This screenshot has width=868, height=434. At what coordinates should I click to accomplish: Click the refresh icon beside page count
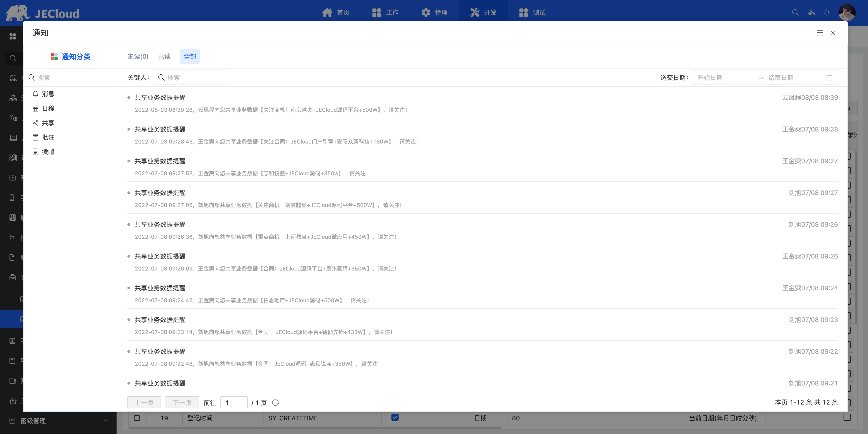275,403
